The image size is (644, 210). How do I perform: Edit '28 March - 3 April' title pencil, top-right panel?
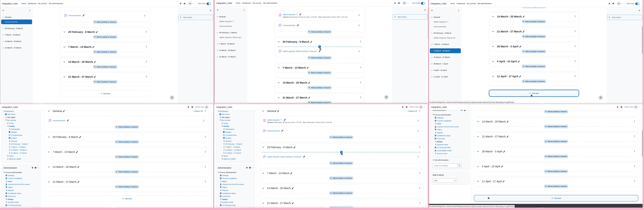pyautogui.click(x=520, y=47)
